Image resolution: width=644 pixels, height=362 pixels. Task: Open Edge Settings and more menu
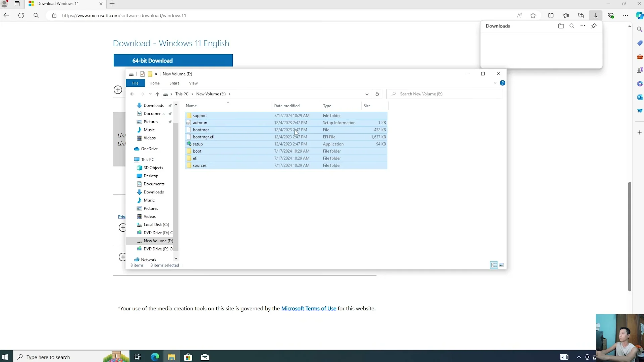[626, 15]
